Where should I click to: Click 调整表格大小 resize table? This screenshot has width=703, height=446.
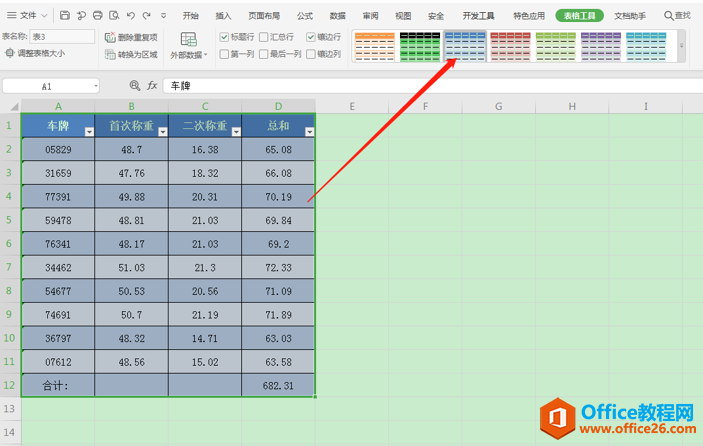pyautogui.click(x=35, y=53)
